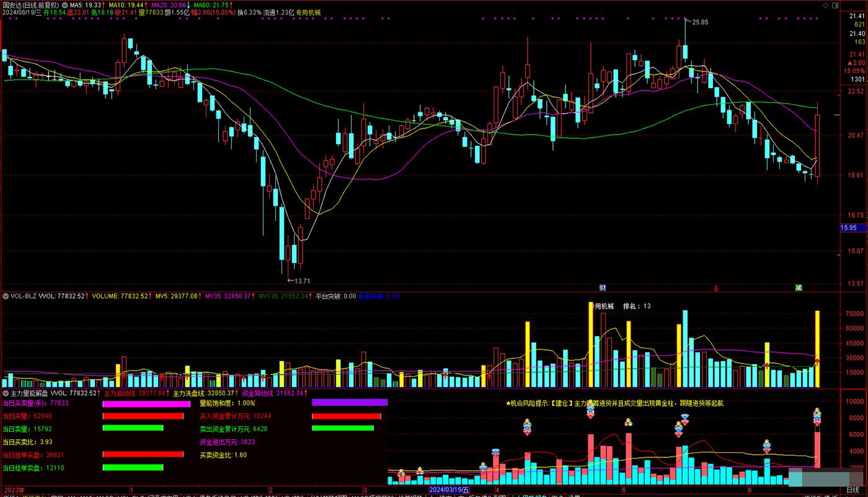The image size is (868, 497).
Task: Click the VOLUME: 77832.52 label
Action: click(x=122, y=296)
